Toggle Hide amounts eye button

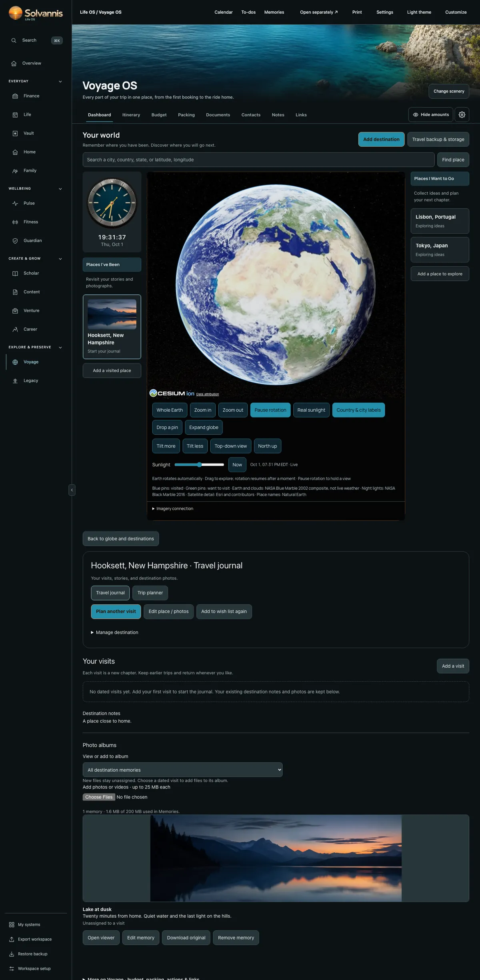431,115
